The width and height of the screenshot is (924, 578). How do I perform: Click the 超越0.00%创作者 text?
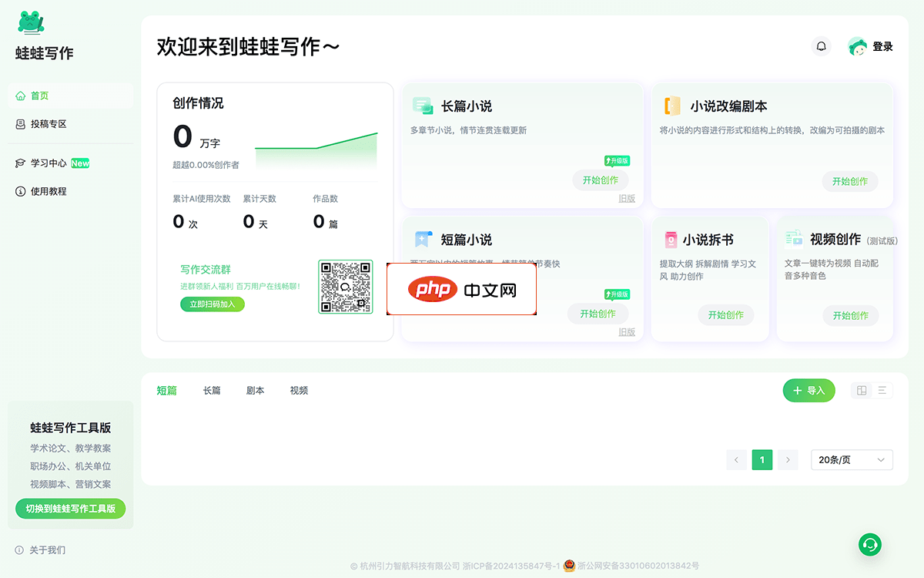pos(206,165)
